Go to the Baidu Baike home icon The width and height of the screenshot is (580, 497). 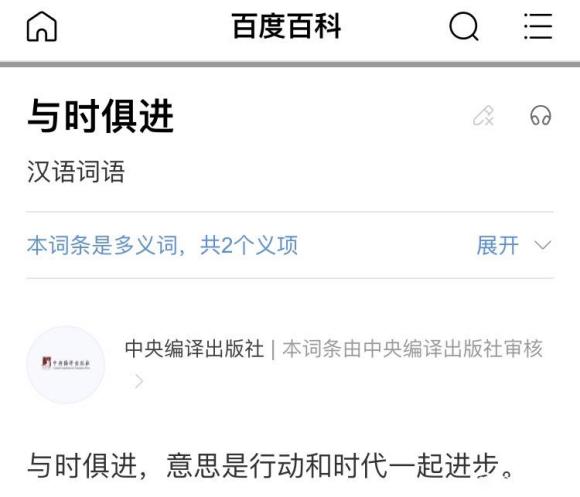[42, 26]
